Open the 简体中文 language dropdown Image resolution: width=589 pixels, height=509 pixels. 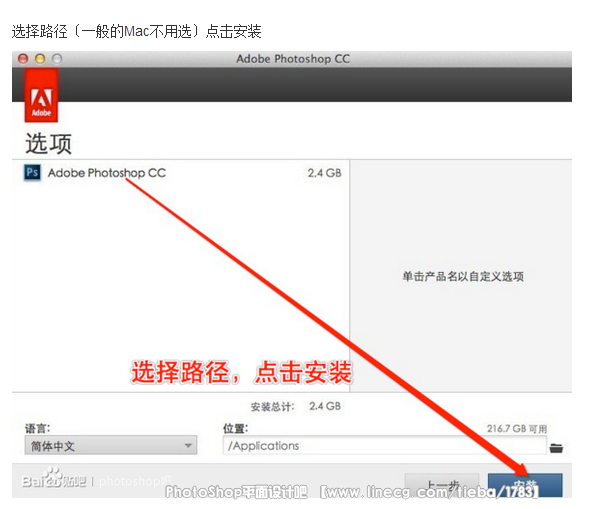pyautogui.click(x=111, y=446)
